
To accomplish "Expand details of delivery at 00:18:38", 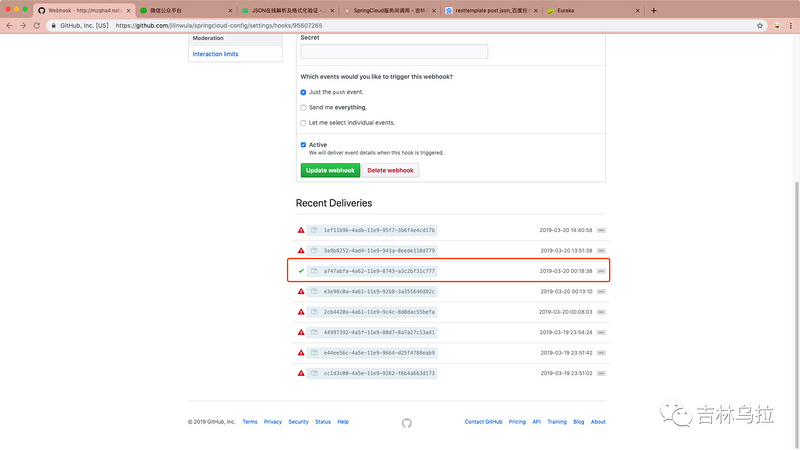I will pyautogui.click(x=601, y=271).
